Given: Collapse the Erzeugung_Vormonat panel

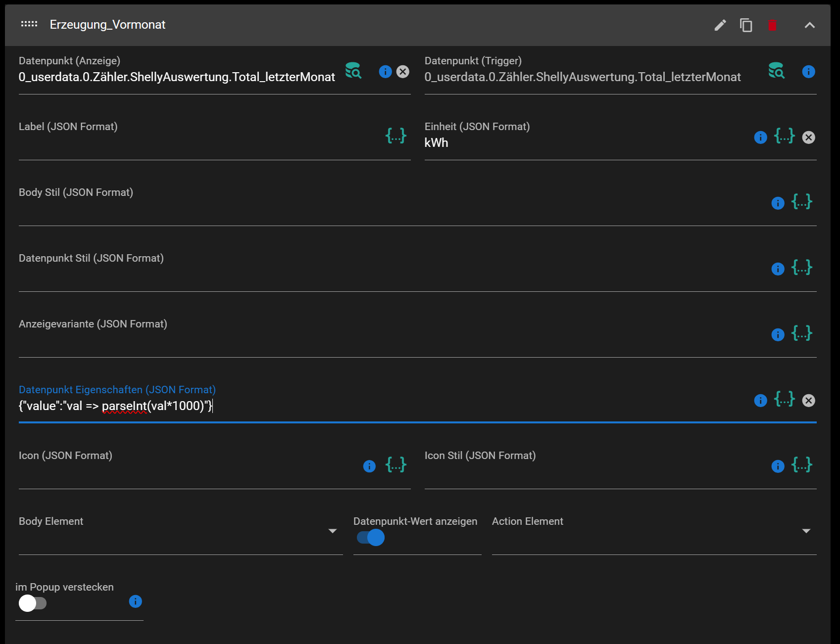Looking at the screenshot, I should pos(810,25).
